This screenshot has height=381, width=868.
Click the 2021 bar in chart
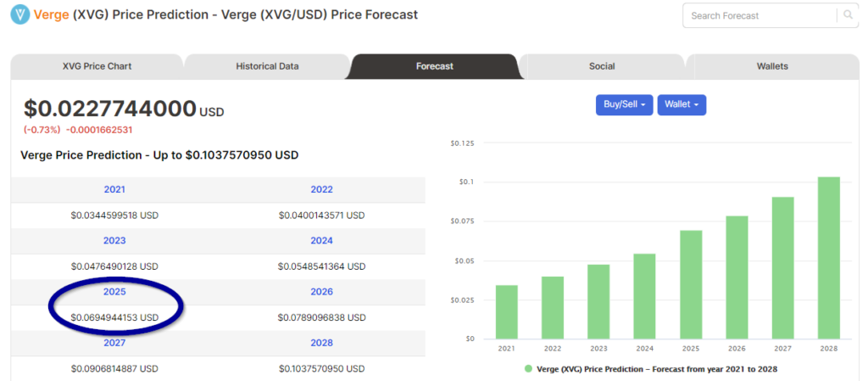click(x=507, y=312)
